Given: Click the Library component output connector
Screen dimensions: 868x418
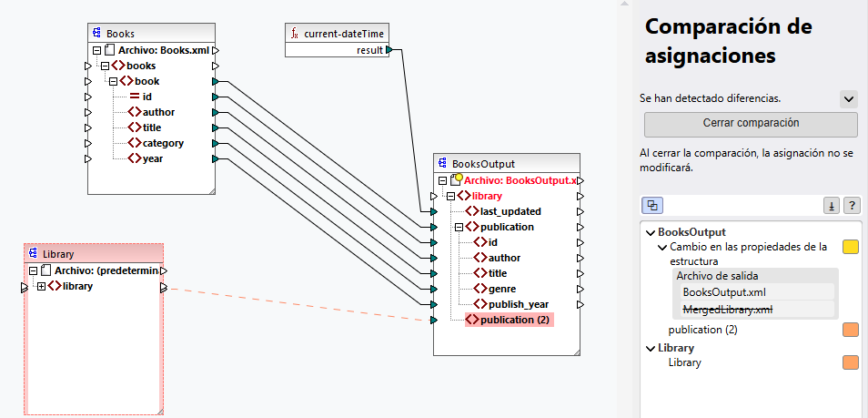Looking at the screenshot, I should pyautogui.click(x=164, y=288).
